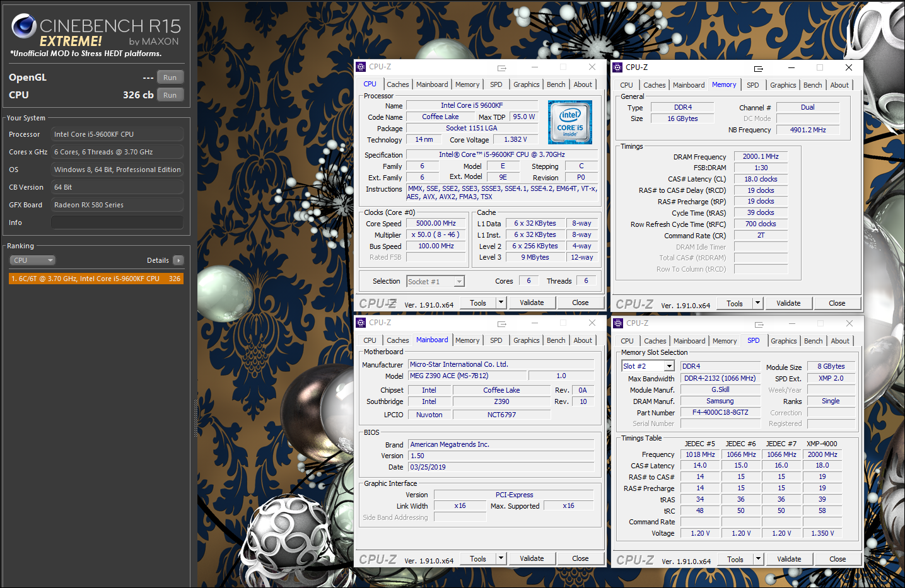Run the OpenGL benchmark

click(170, 78)
